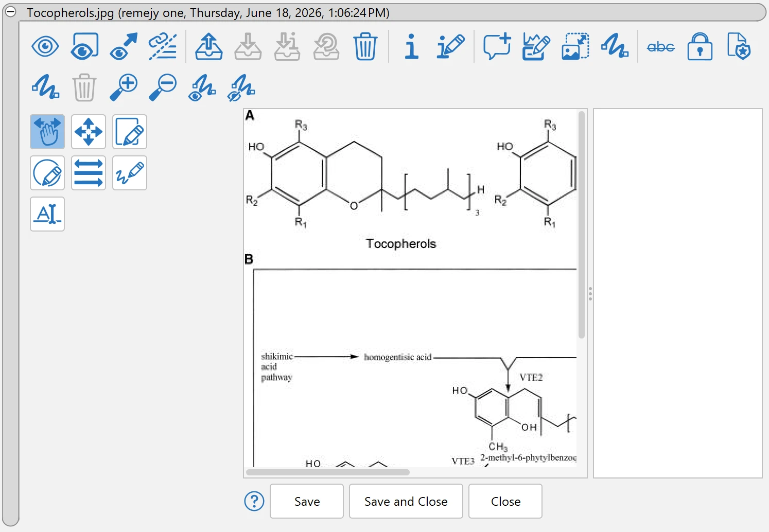This screenshot has height=532, width=769.
Task: Click the eye view icon
Action: tap(45, 47)
